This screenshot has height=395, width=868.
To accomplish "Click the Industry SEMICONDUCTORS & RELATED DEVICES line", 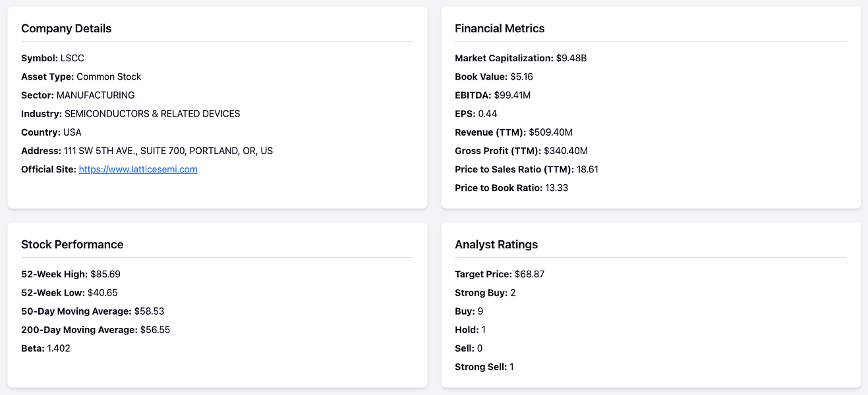I will pyautogui.click(x=130, y=113).
